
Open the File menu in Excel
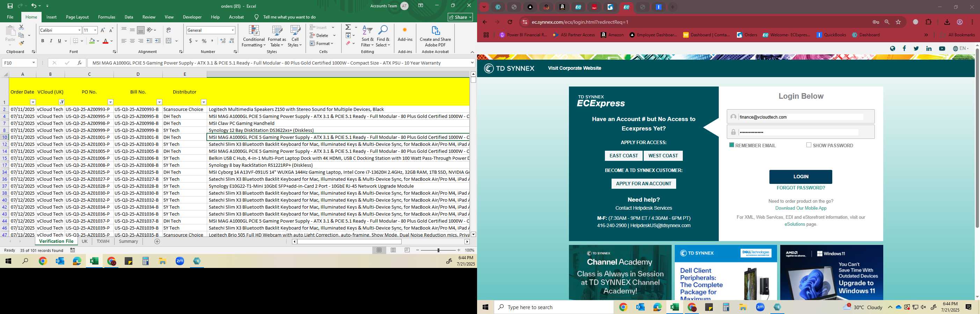click(x=10, y=17)
